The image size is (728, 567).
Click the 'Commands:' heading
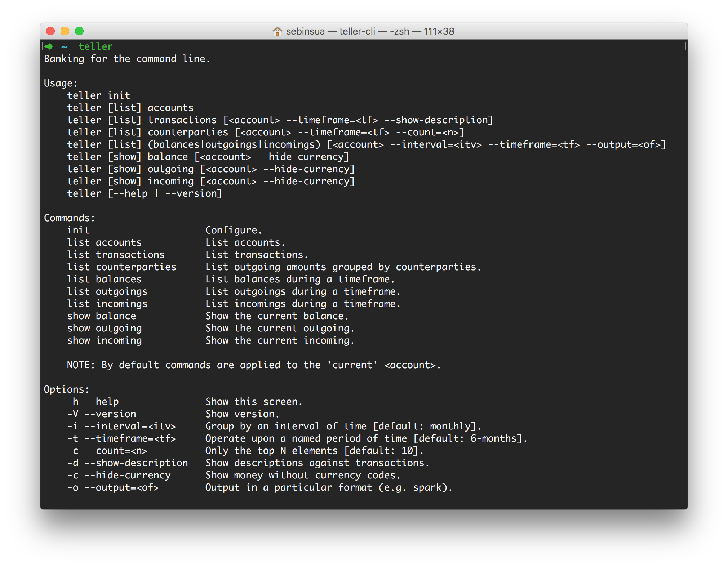[x=69, y=218]
